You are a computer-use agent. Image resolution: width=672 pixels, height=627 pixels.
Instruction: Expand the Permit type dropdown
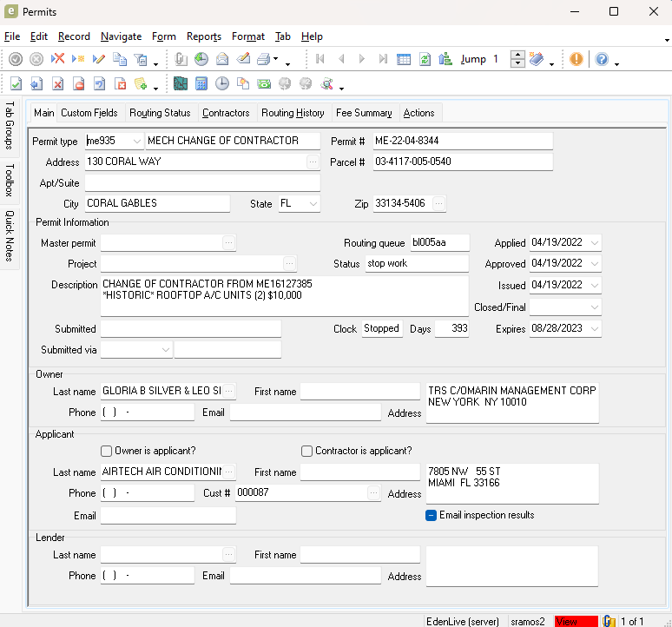[x=137, y=141]
